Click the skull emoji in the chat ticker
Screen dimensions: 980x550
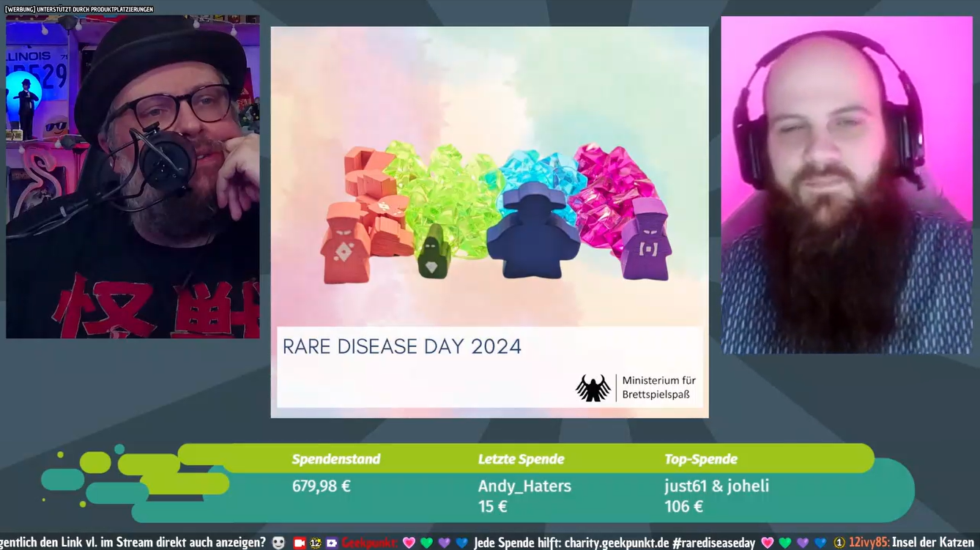[278, 543]
